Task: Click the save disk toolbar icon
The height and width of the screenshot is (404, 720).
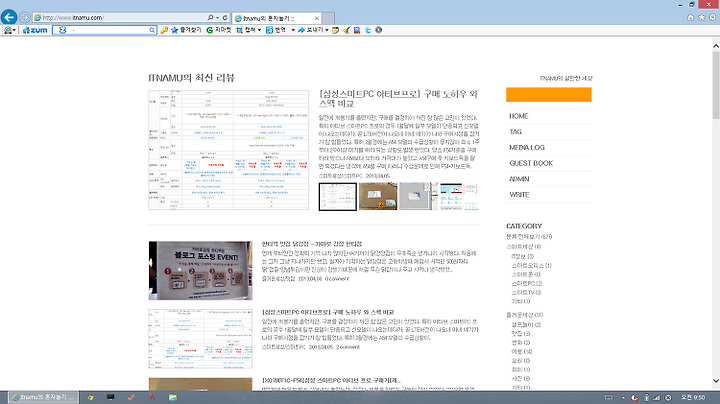Action: point(357,30)
